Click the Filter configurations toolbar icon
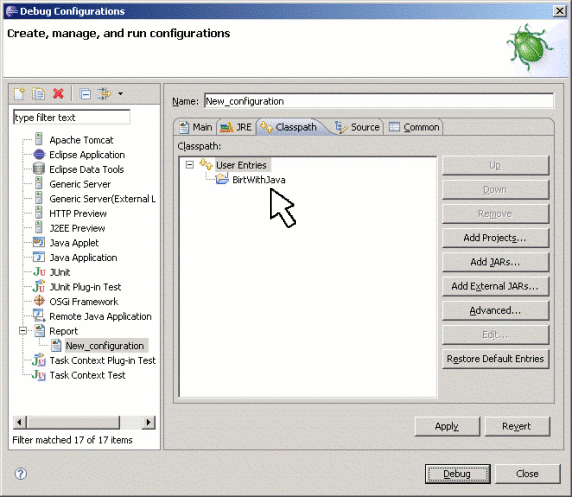Viewport: 572px width, 497px height. 104,94
